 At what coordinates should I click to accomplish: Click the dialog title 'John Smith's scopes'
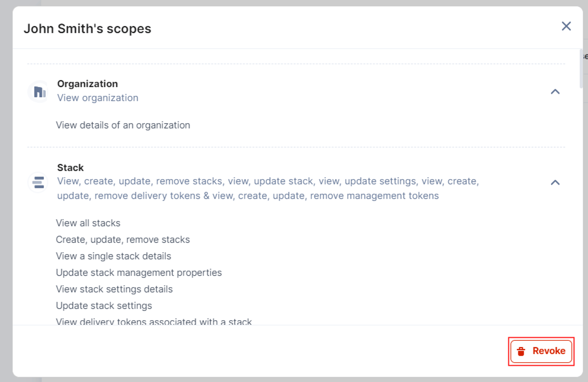[87, 29]
